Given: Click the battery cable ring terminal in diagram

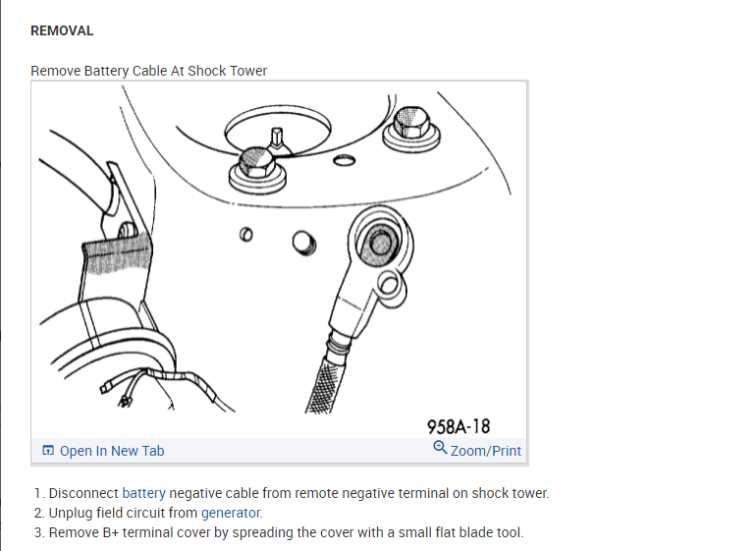Looking at the screenshot, I should pyautogui.click(x=380, y=243).
